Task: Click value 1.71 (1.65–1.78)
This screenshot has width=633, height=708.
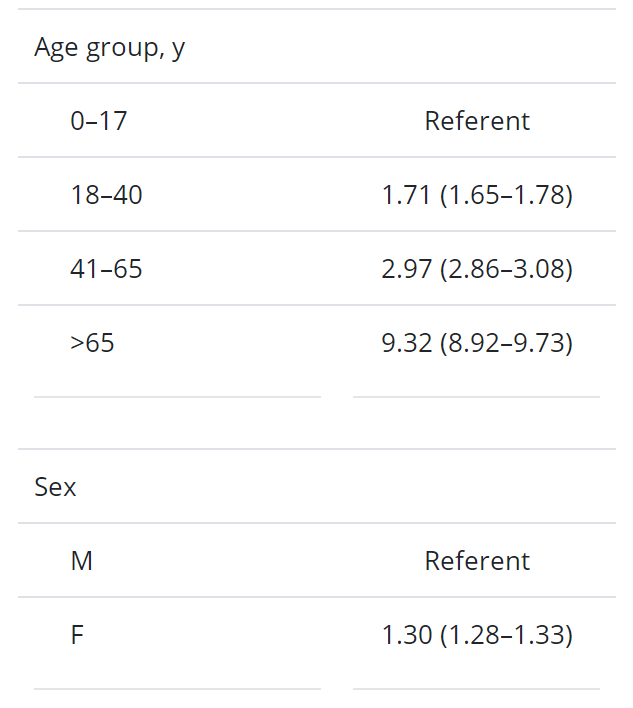Action: click(x=477, y=195)
